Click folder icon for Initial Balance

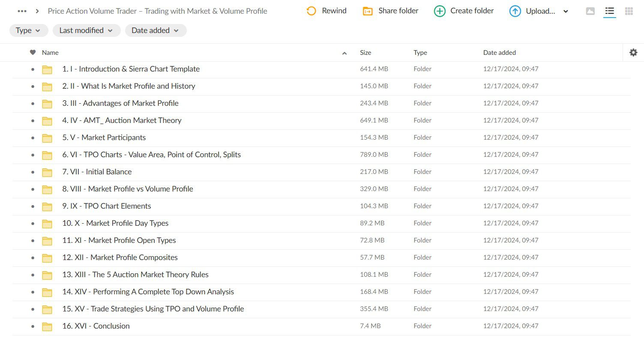[47, 172]
